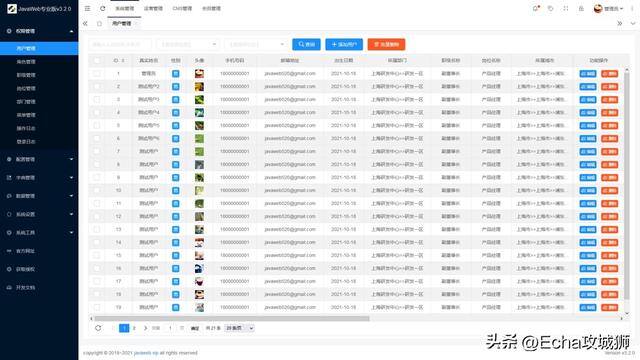Viewport: 640px width, 360px height.
Task: Click the edit button in row 12
Action: pos(588,216)
